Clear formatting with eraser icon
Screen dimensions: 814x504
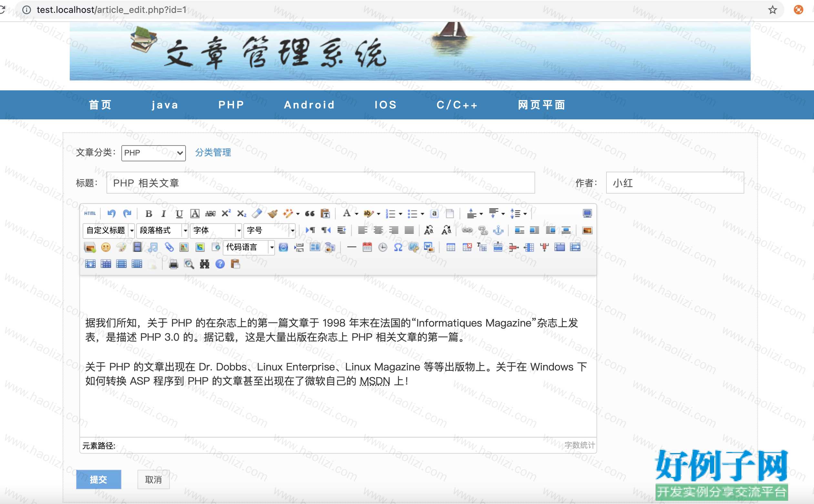pos(257,214)
